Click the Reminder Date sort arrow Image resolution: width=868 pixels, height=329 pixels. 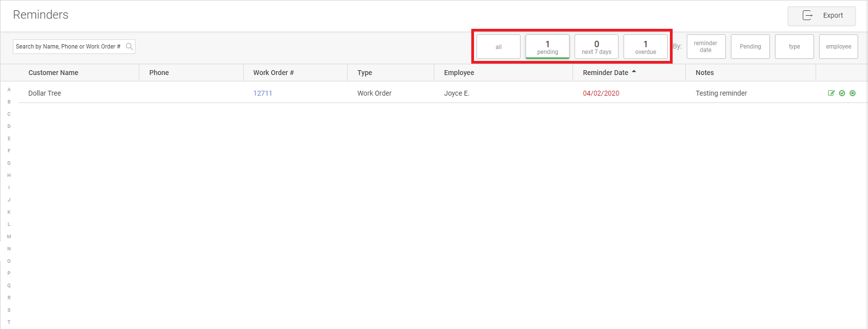(634, 72)
